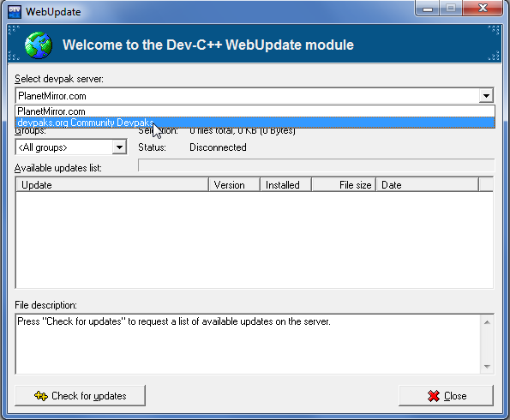Click the red X icon on Close
The width and height of the screenshot is (510, 420).
[x=434, y=396]
